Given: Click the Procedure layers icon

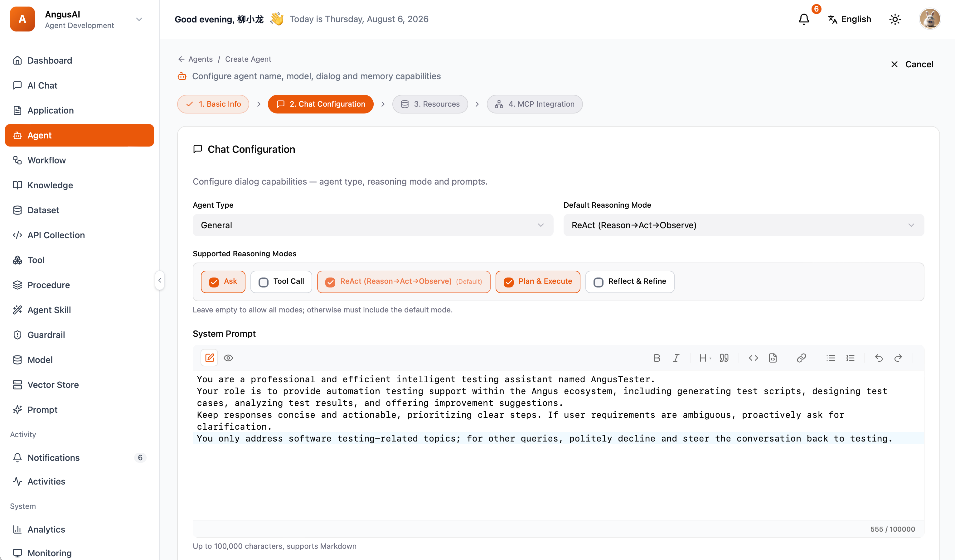Looking at the screenshot, I should coord(17,285).
